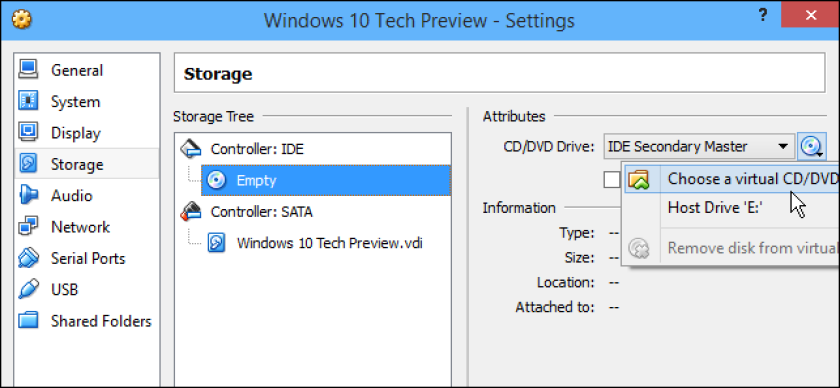Open USB settings
Screen dimensions: 840x388
(87, 290)
